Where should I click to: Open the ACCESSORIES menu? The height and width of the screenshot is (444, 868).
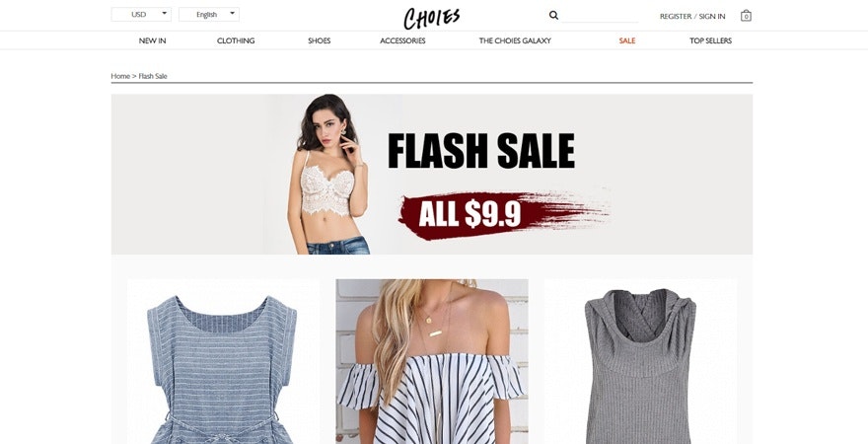[402, 40]
